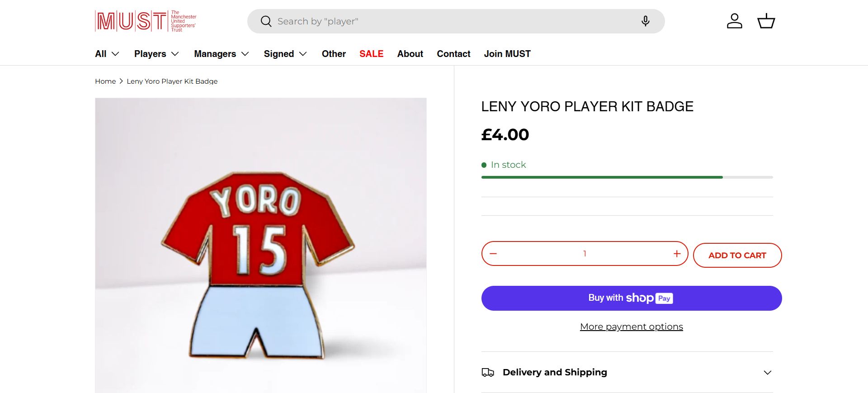The image size is (868, 393).
Task: Expand the All menu dropdown
Action: coord(107,54)
